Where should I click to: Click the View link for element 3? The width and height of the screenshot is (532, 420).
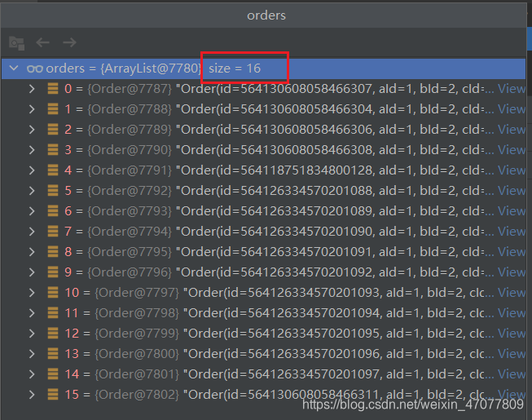512,150
